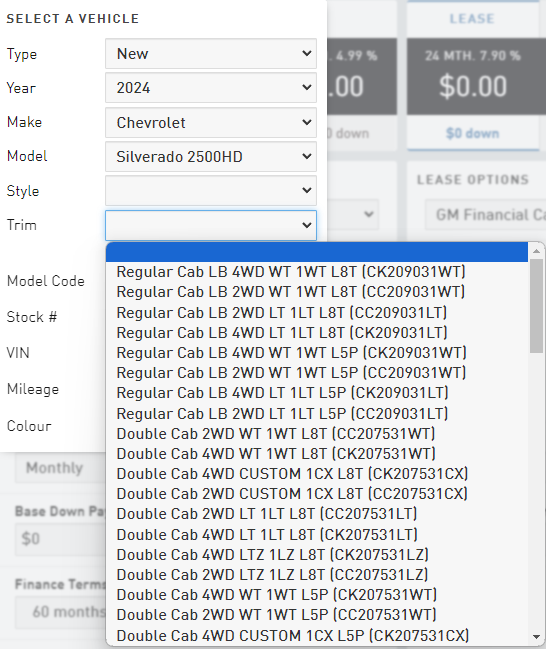546x649 pixels.
Task: Open the Monthly payment frequency dropdown
Action: click(60, 468)
